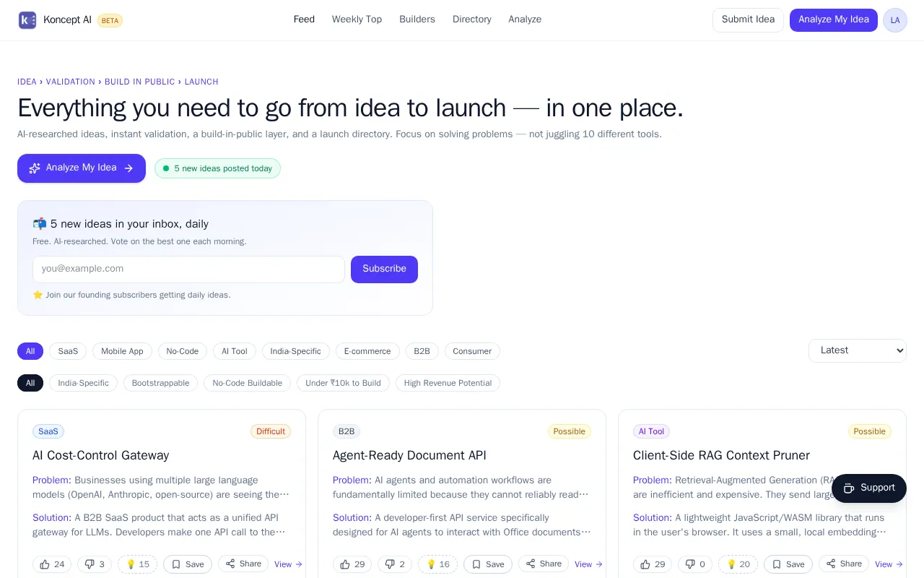Open View link on Agent-Ready Document API

588,564
